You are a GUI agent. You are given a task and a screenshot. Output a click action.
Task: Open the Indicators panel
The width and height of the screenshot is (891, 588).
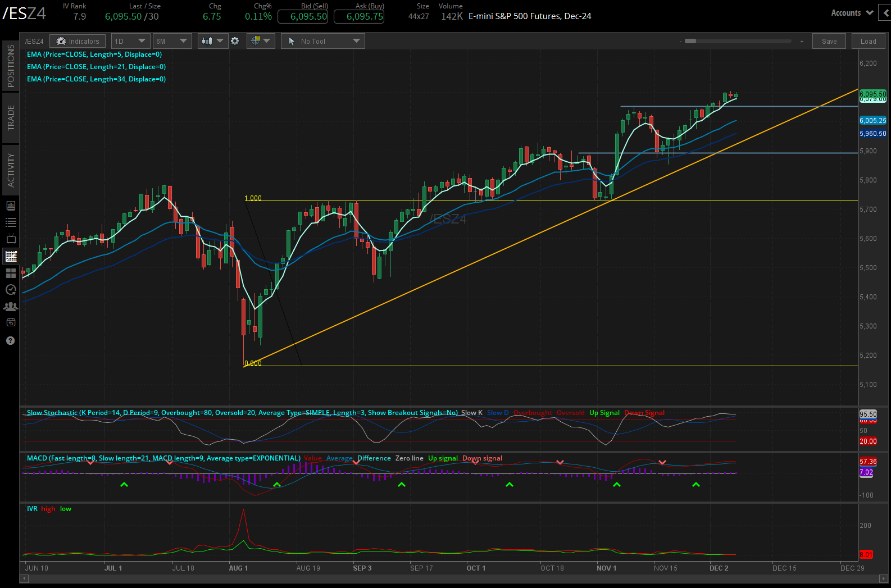[78, 41]
